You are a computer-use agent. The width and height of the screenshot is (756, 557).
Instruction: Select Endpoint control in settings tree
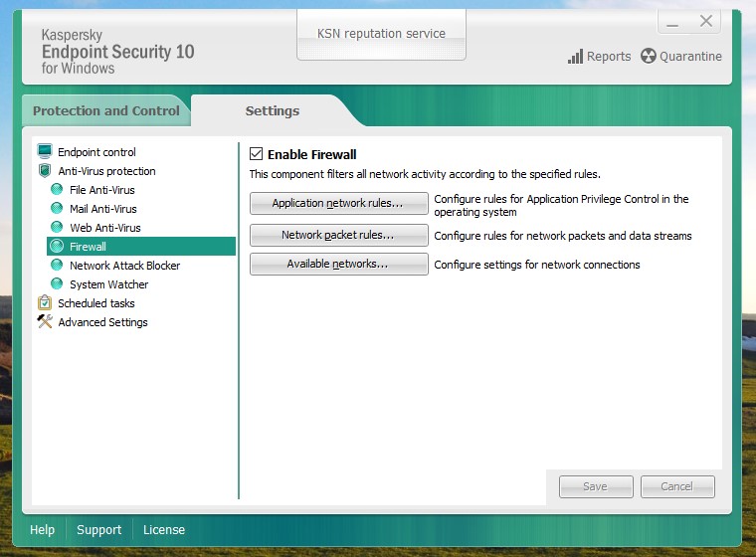pyautogui.click(x=96, y=152)
